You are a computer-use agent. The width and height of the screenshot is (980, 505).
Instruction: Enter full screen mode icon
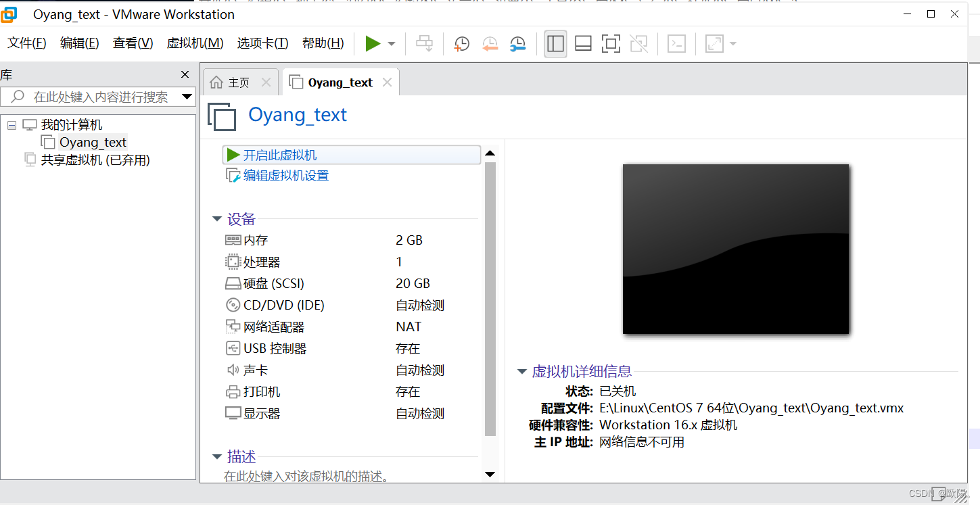click(x=611, y=44)
